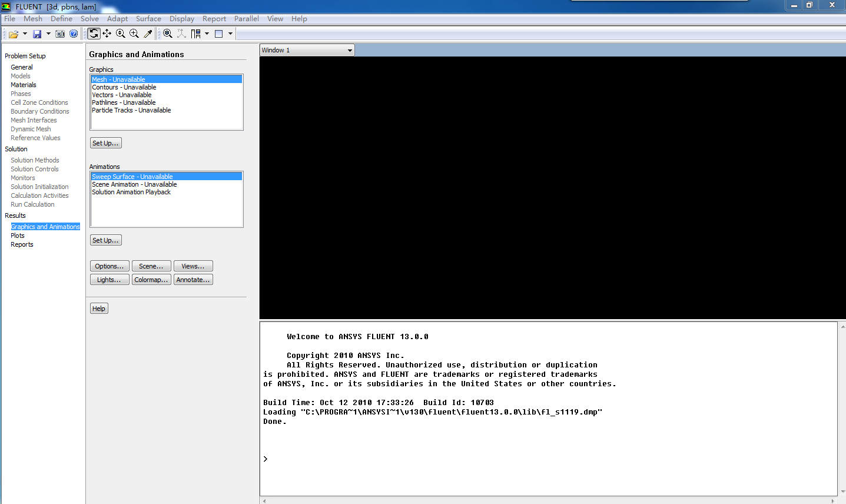Open the Options... dialog button

click(x=110, y=266)
